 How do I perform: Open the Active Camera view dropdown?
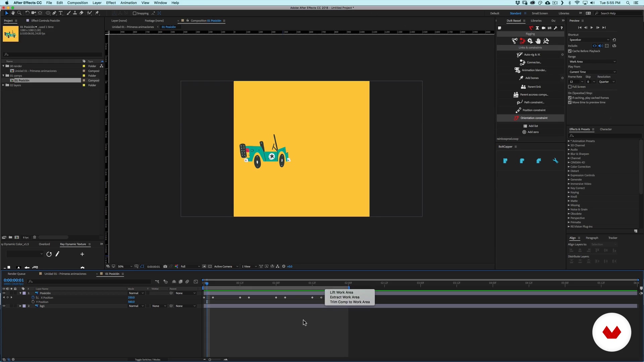[x=226, y=266]
